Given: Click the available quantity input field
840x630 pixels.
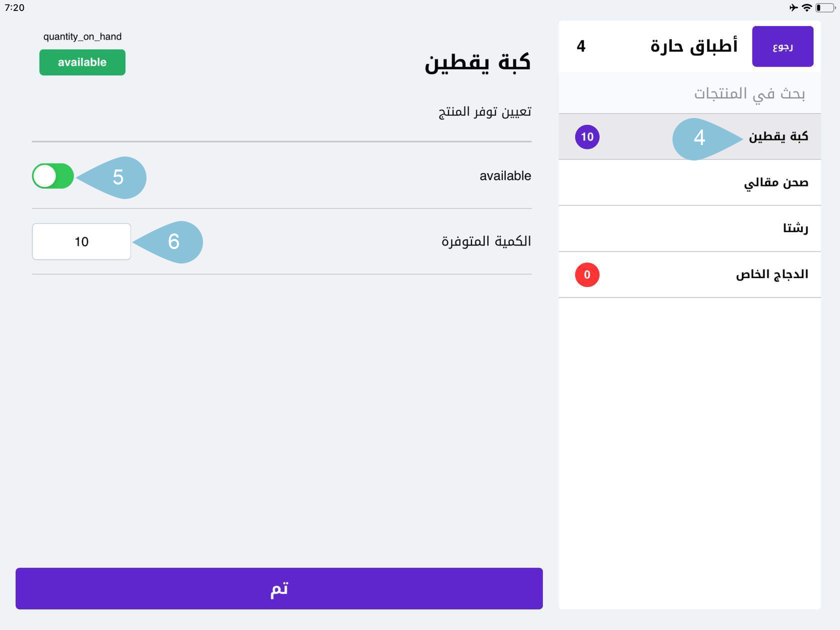Looking at the screenshot, I should coord(81,241).
